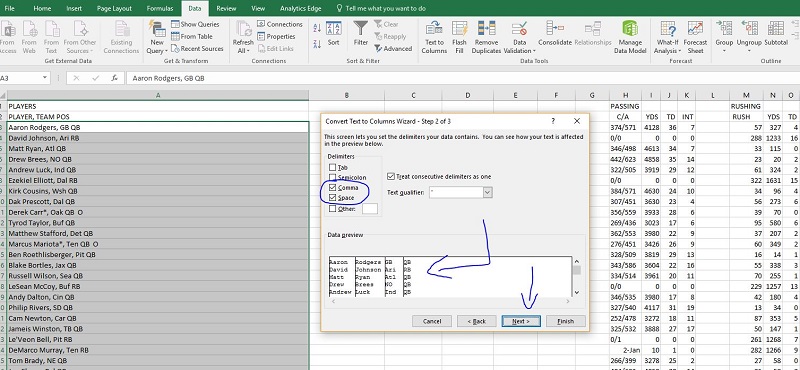Select the column A header

pyautogui.click(x=158, y=95)
